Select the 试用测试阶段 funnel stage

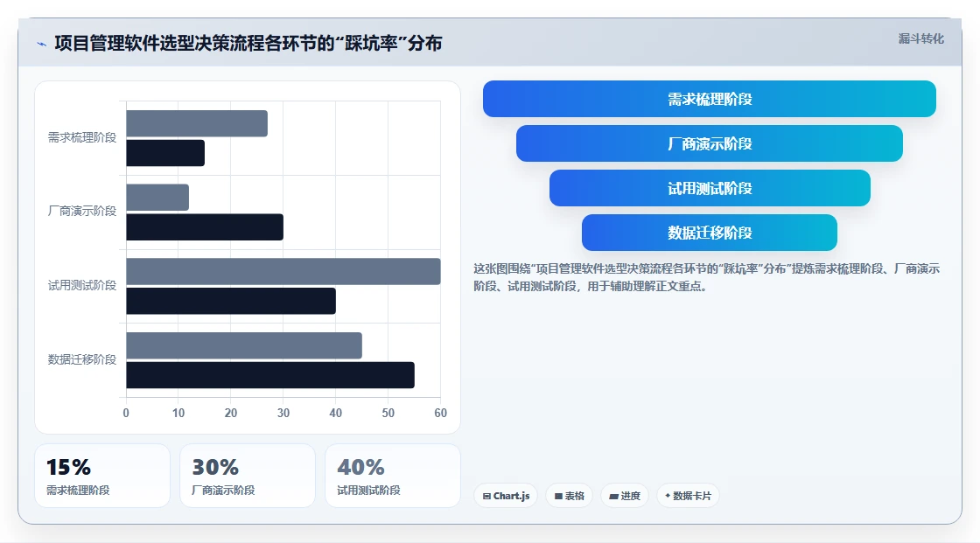point(710,188)
